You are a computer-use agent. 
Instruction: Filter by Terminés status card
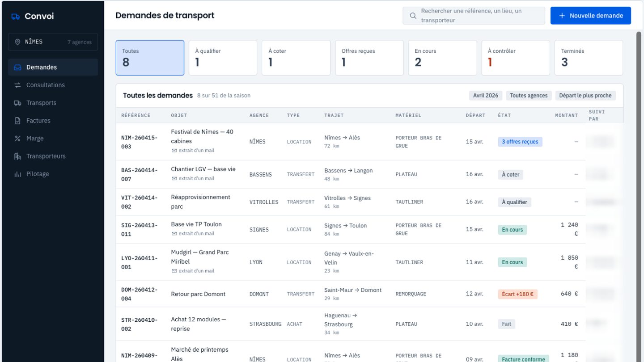click(x=589, y=58)
